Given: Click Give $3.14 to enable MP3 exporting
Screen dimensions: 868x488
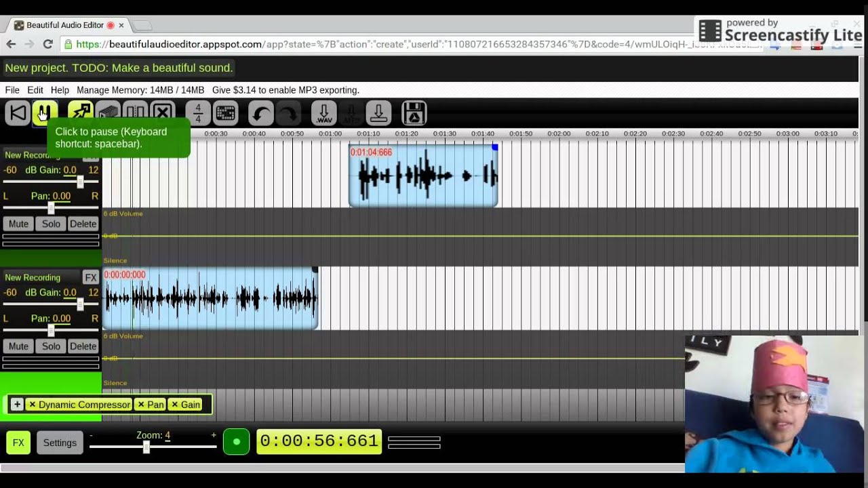Looking at the screenshot, I should click(x=285, y=90).
